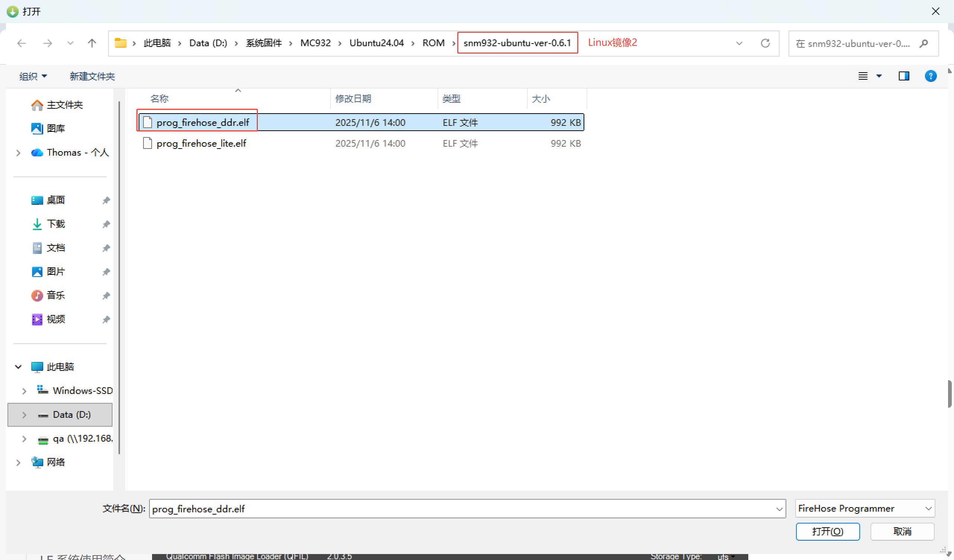Toggle the preview pane icon
This screenshot has width=954, height=560.
(x=904, y=76)
